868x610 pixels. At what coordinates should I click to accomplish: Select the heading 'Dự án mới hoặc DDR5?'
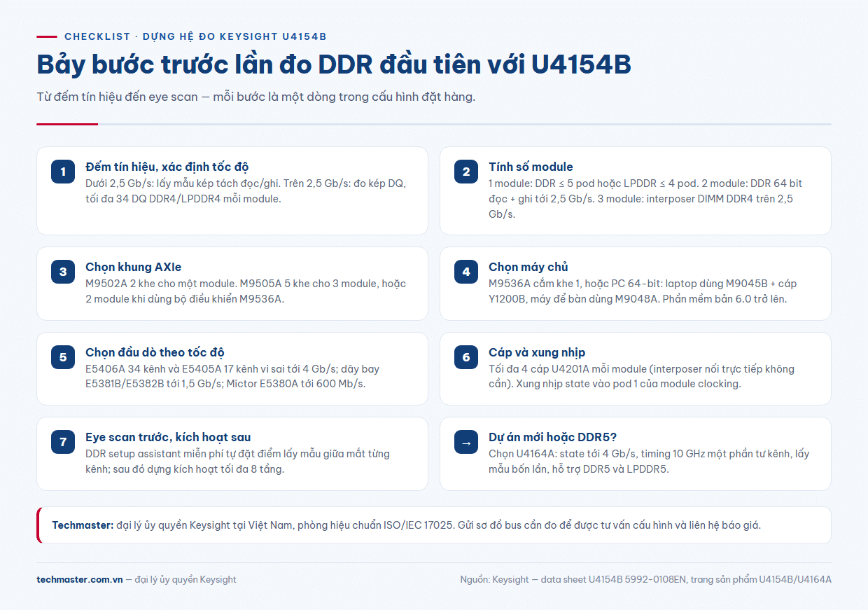[x=552, y=437]
